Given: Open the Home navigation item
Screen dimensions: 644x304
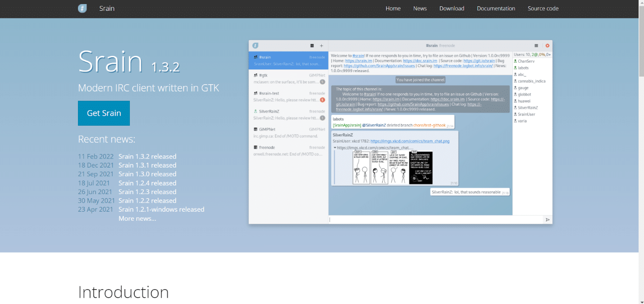Looking at the screenshot, I should point(393,8).
